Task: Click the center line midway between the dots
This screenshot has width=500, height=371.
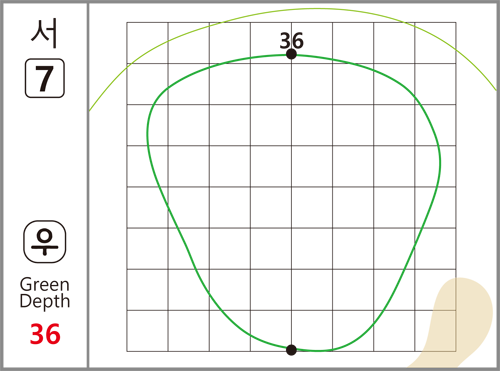Action: (x=291, y=202)
